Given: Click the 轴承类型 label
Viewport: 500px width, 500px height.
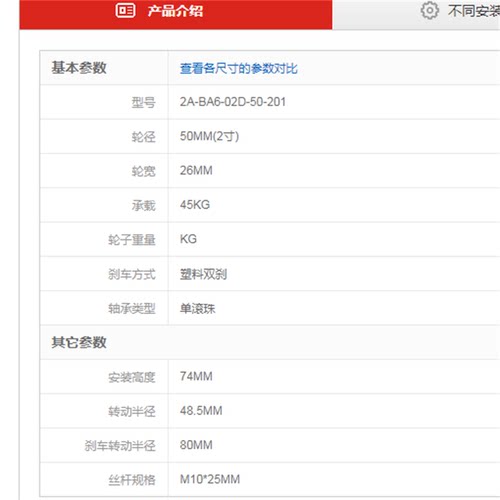Looking at the screenshot, I should (132, 308).
